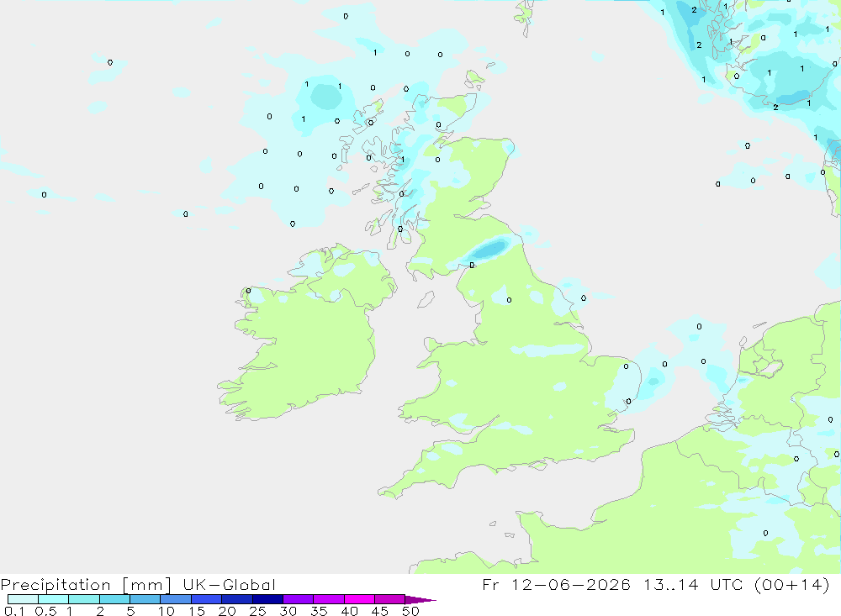Select the "(00+14)" forecast offset text
This screenshot has height=616, width=841.
point(791,584)
